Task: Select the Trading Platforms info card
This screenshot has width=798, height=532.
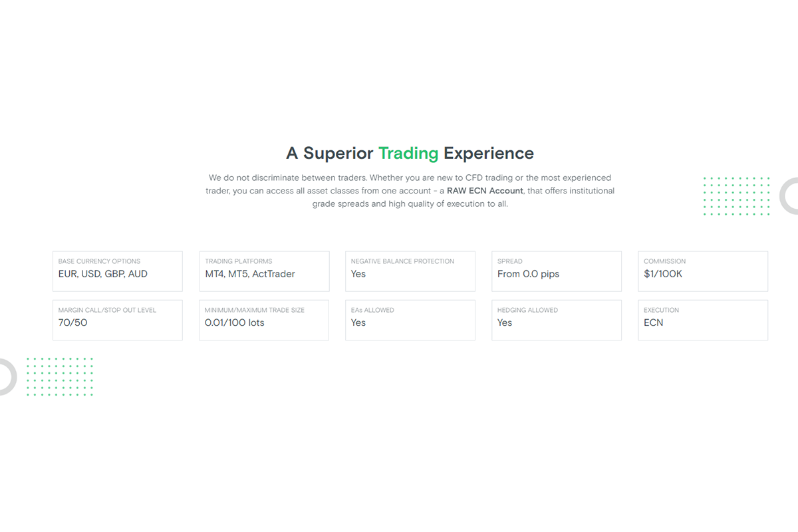Action: [264, 271]
